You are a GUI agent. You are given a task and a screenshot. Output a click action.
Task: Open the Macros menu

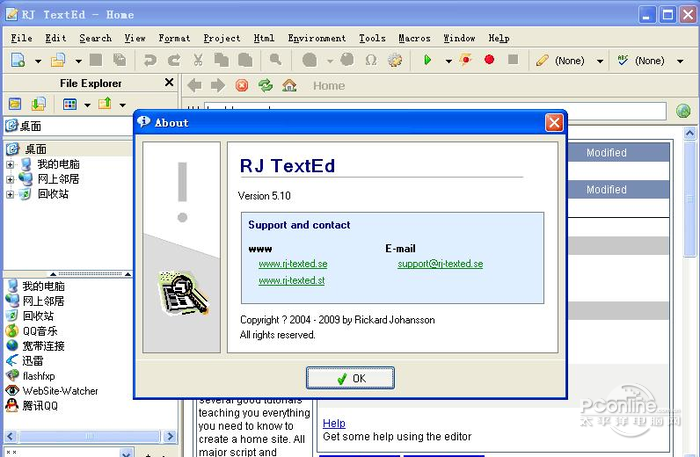click(x=415, y=38)
